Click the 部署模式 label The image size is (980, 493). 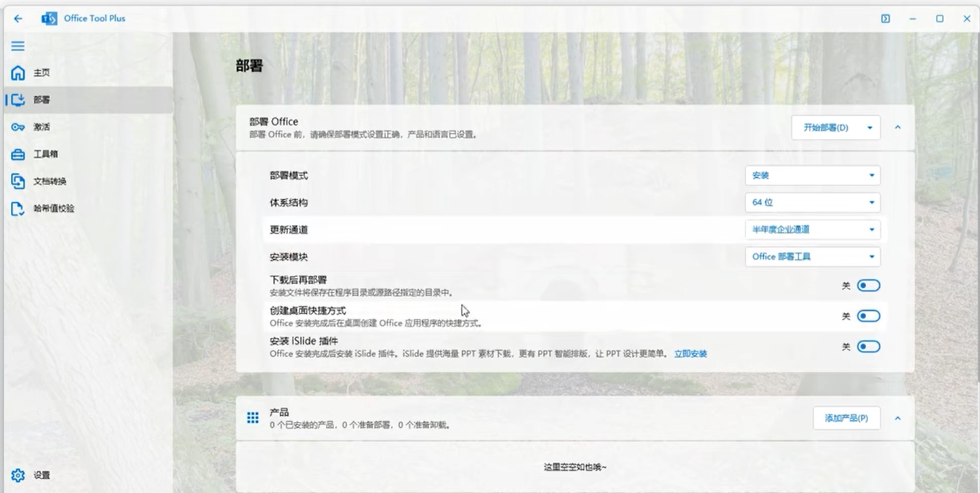coord(289,175)
